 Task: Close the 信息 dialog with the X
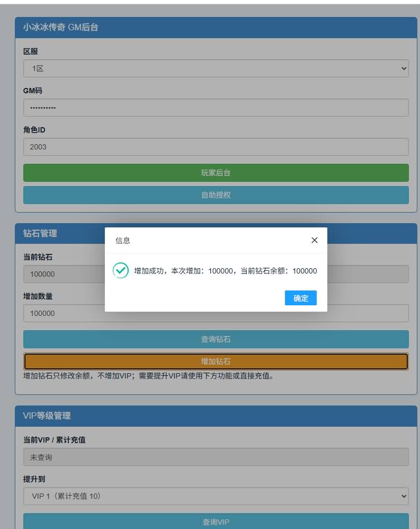pyautogui.click(x=314, y=240)
